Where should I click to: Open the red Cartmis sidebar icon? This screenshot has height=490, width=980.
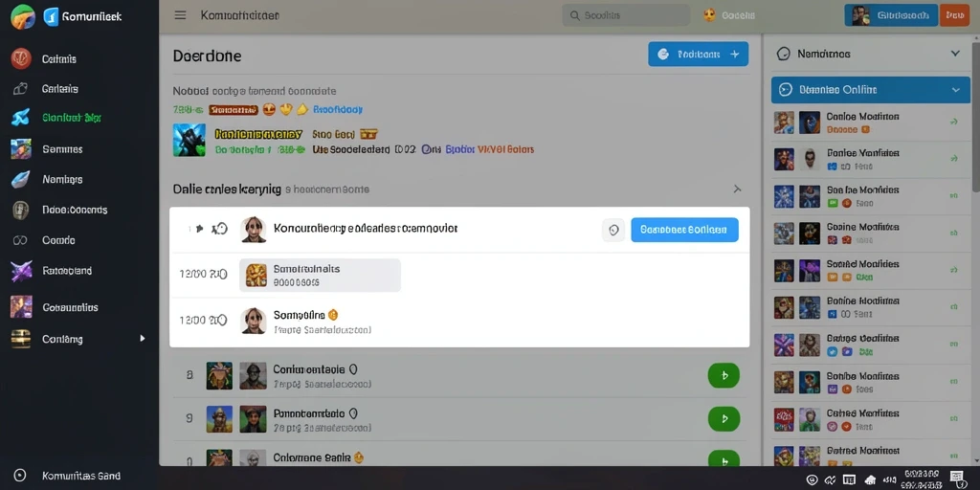click(x=21, y=58)
